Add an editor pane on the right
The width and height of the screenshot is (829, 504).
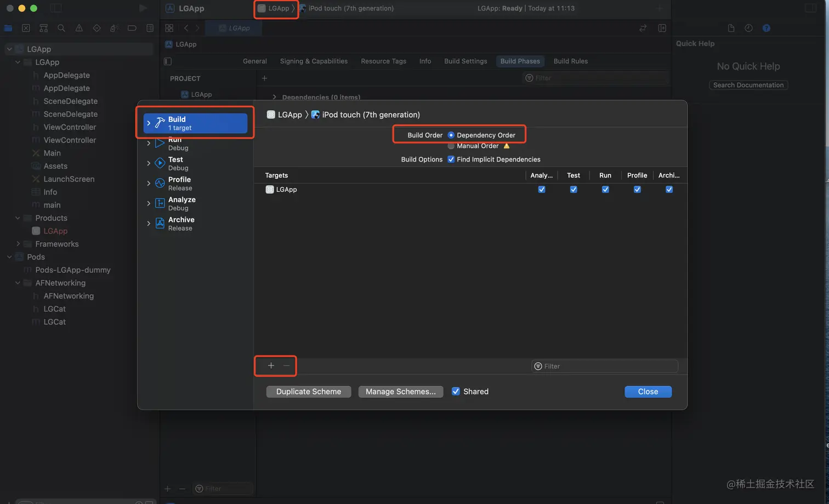[x=662, y=28]
